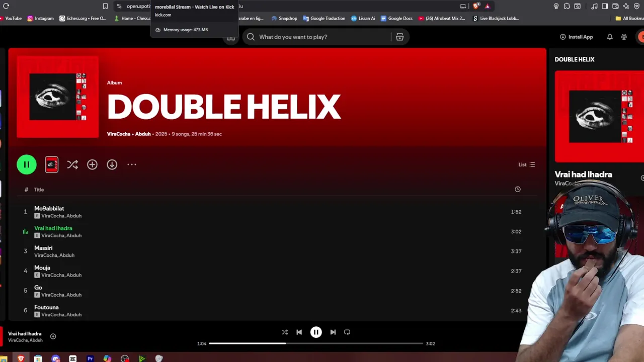Click the small album preview thumbnail beside play
This screenshot has width=644, height=362.
51,164
